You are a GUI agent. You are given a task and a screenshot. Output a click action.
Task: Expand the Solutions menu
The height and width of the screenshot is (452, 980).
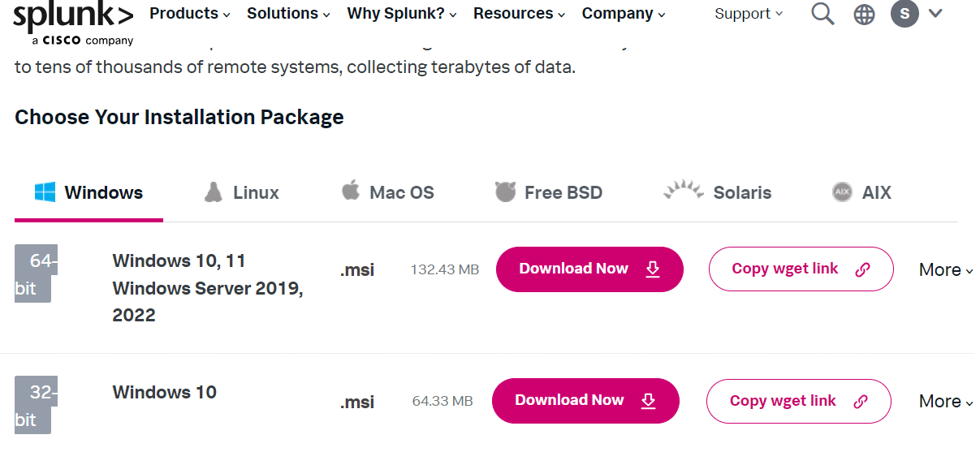click(x=288, y=14)
